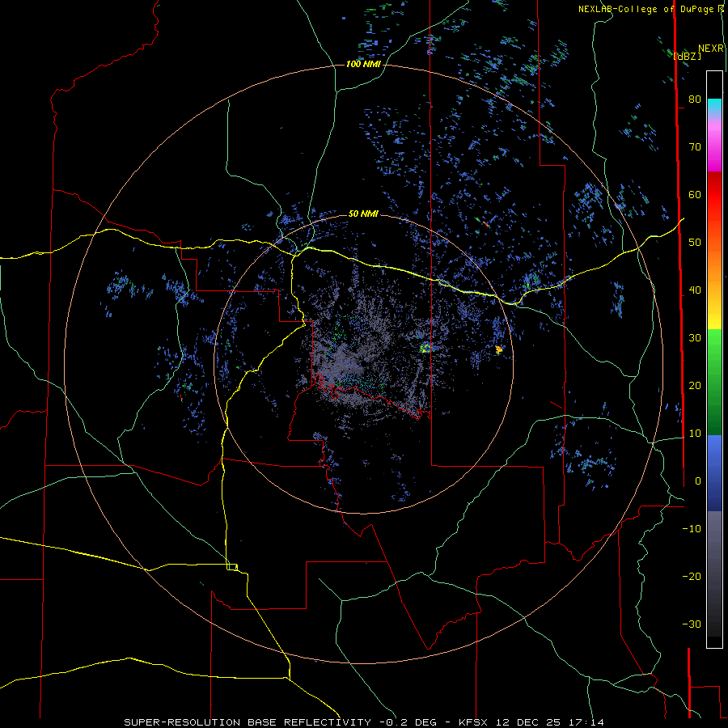Click the 0 value on the dBZ scale

698,481
